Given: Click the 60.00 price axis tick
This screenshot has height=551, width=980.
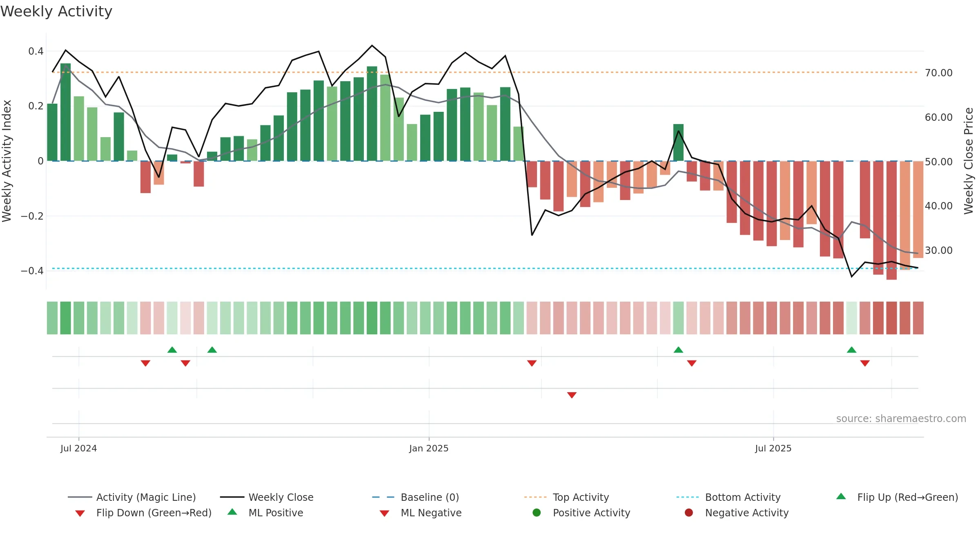Looking at the screenshot, I should (x=938, y=118).
